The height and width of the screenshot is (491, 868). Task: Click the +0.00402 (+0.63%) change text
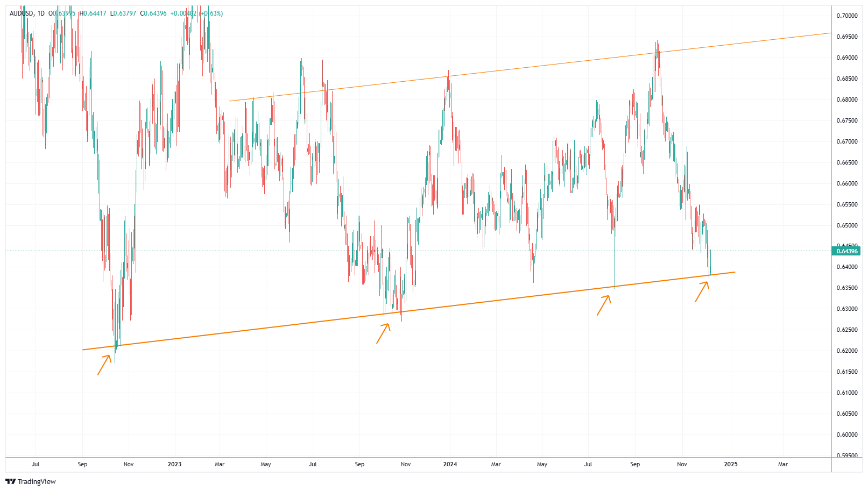tap(196, 13)
